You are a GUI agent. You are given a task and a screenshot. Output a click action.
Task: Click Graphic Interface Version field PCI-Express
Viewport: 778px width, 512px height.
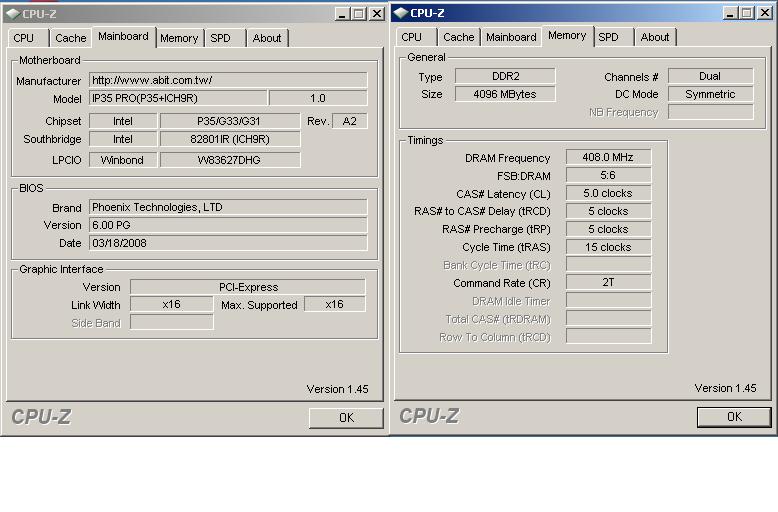tap(248, 287)
